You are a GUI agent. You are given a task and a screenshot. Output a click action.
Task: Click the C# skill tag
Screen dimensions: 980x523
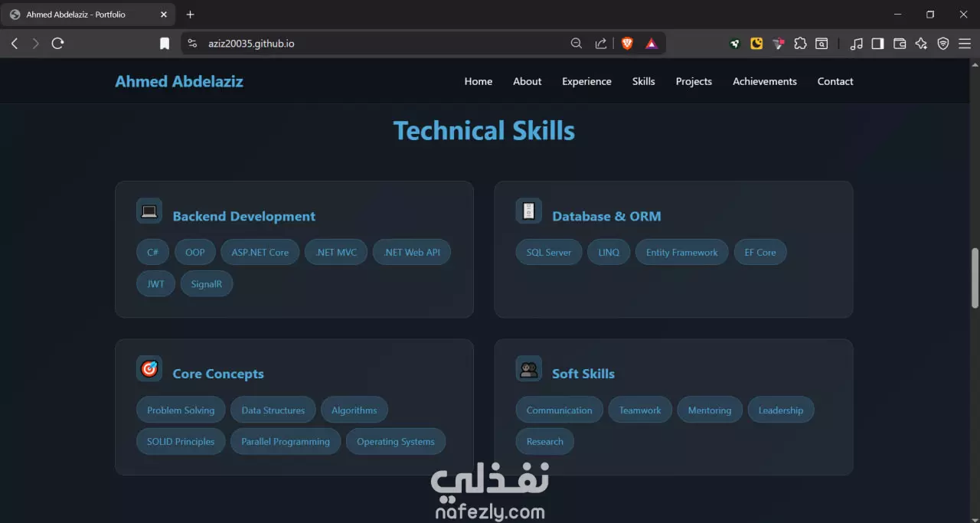153,252
